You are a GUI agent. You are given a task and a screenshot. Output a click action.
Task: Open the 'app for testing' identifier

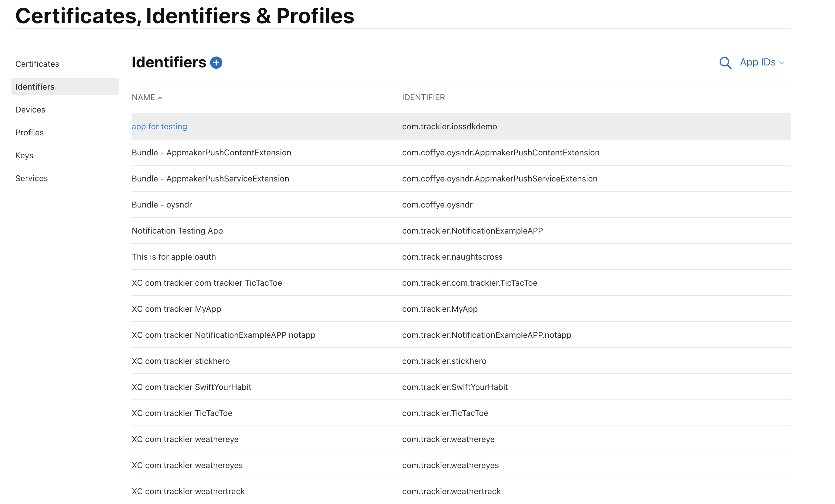(159, 126)
